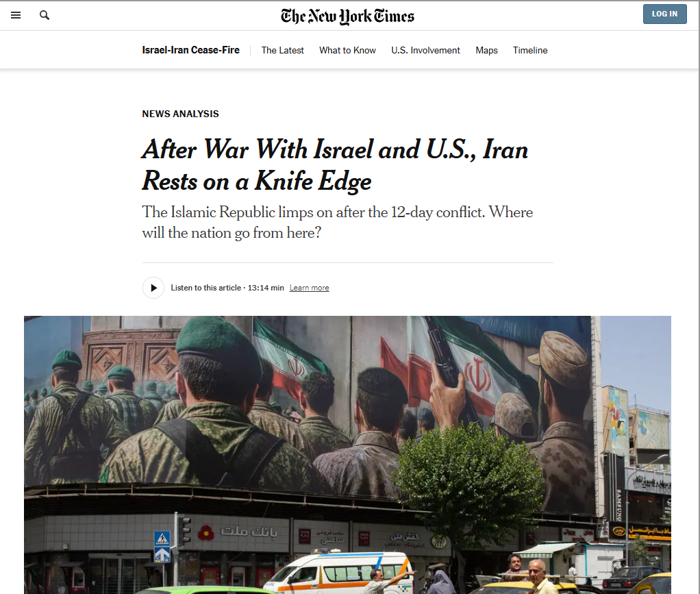The image size is (700, 594).
Task: Switch to the U.S. Involvement tab
Action: tap(425, 51)
